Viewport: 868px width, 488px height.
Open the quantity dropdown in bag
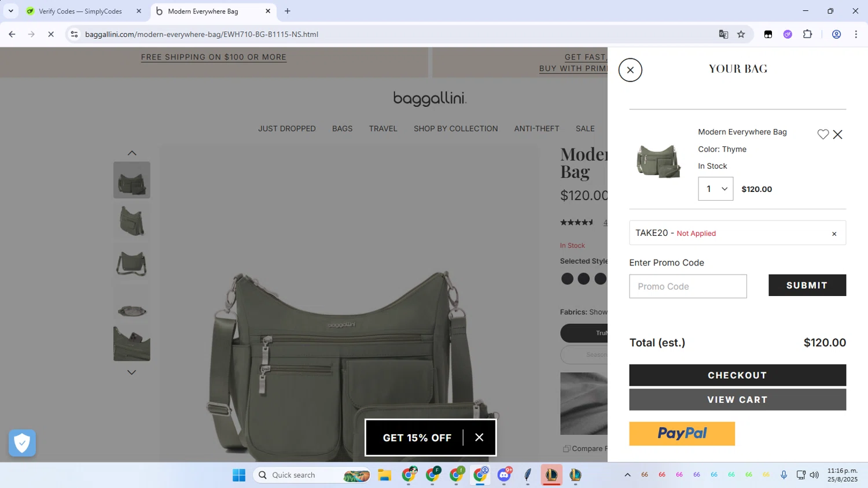pos(715,188)
